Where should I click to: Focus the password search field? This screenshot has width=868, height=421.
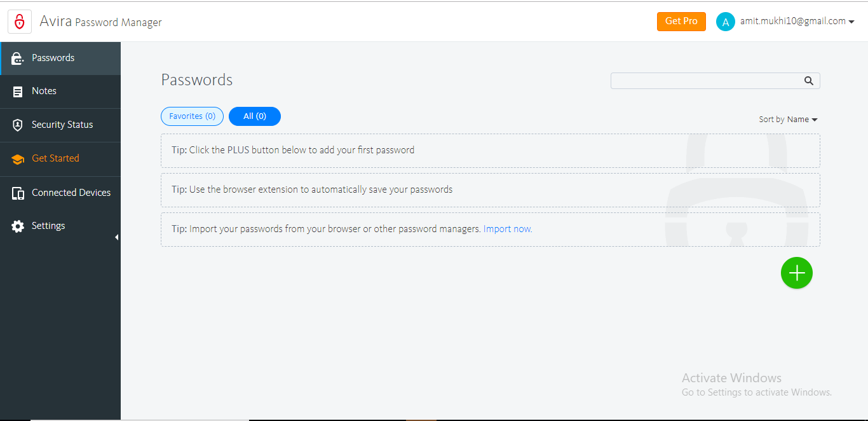(715, 81)
